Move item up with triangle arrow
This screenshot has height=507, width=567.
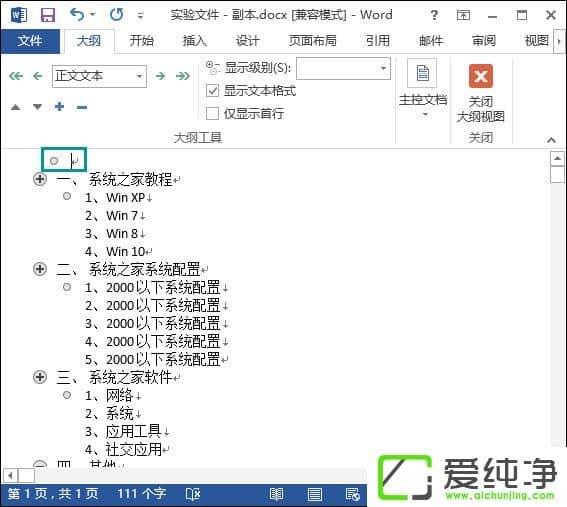click(16, 107)
